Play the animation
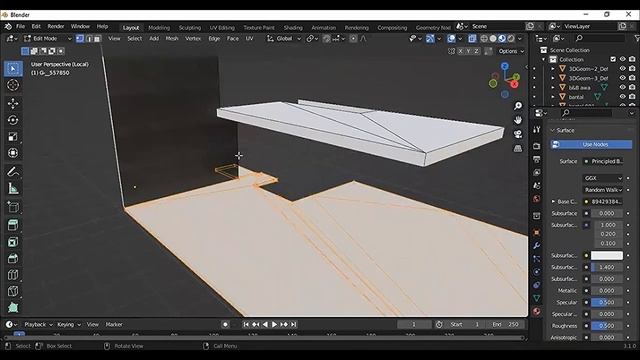 [x=274, y=324]
